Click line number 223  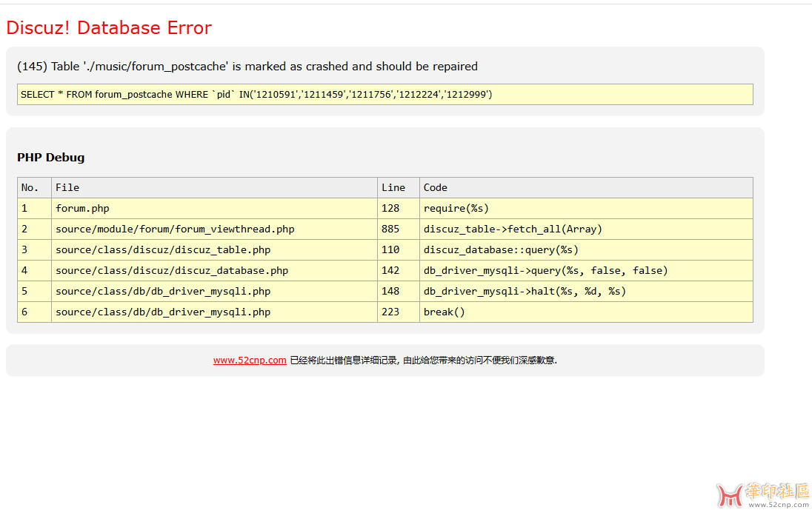399,312
